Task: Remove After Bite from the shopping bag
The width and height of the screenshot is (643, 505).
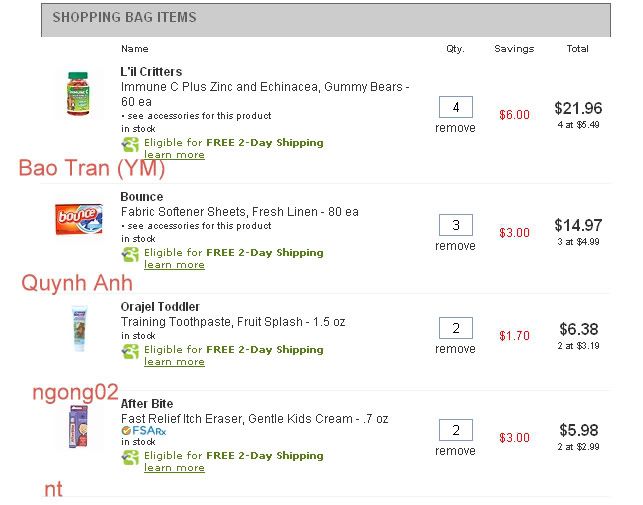Action: (455, 451)
